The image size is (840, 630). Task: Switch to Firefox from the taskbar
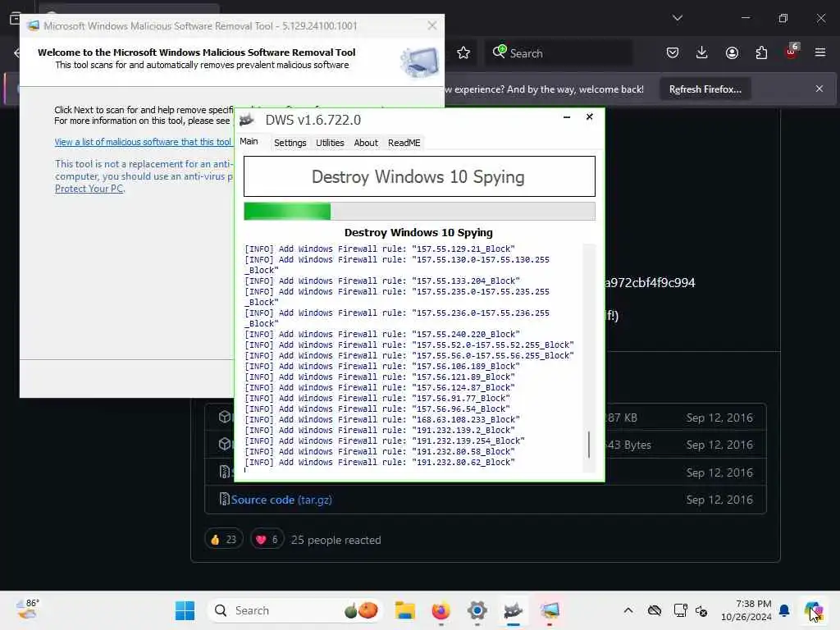441,610
